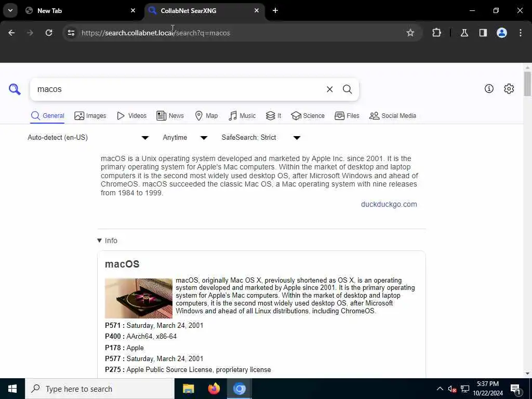This screenshot has width=532, height=399.
Task: Click the Windows taskbar search box
Action: 100,389
